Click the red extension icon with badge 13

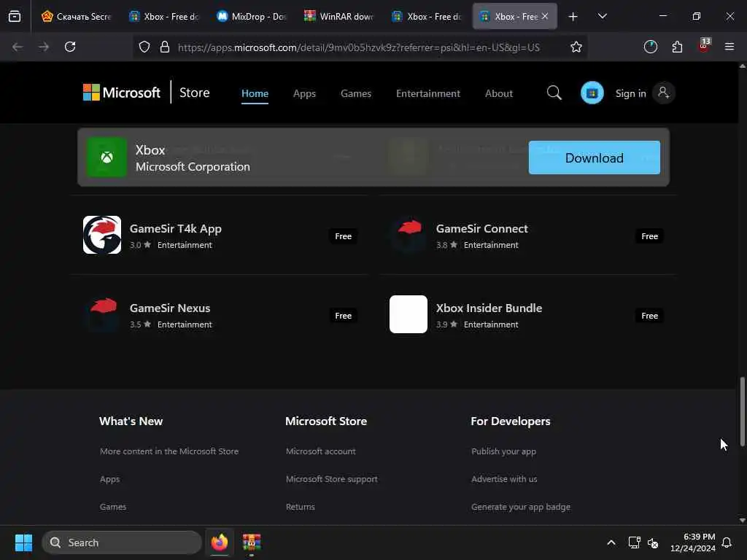click(x=704, y=46)
